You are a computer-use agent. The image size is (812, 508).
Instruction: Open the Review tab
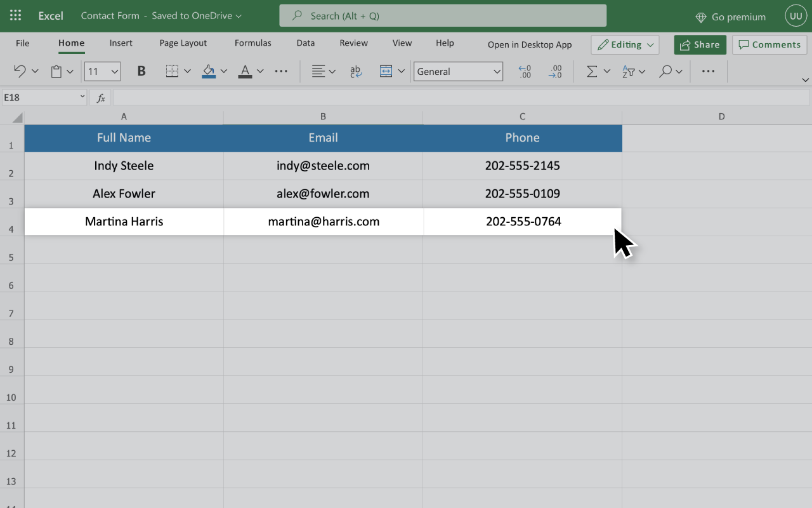pos(353,43)
